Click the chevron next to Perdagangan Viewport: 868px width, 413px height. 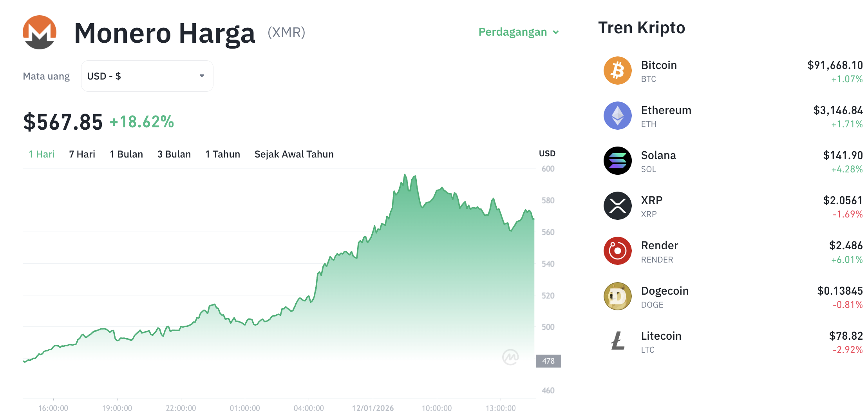pyautogui.click(x=556, y=32)
